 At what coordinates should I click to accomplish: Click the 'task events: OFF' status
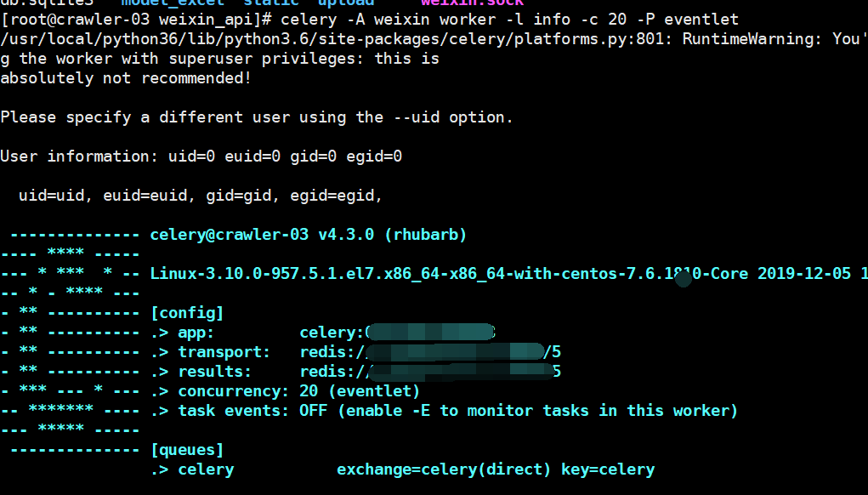coord(255,410)
